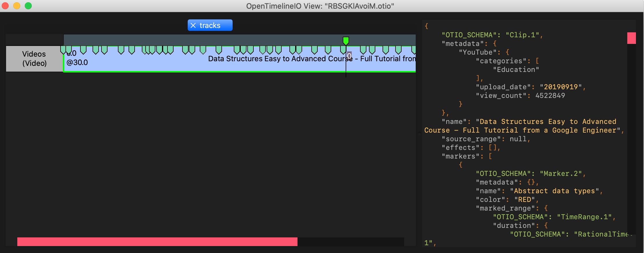This screenshot has width=644, height=253.
Task: Click the dark track right of the horizontal scrollbar thumb
Action: click(351, 242)
